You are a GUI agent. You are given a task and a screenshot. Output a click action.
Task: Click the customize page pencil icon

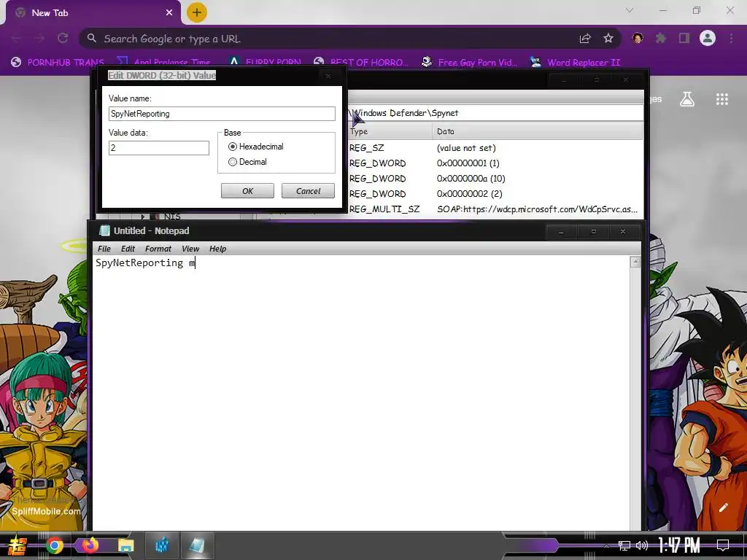(x=723, y=507)
